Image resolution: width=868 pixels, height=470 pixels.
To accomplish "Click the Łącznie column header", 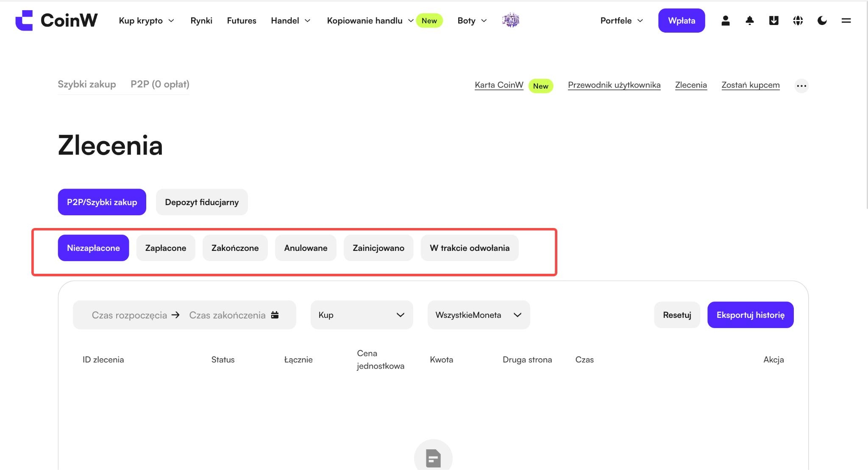I will click(298, 359).
